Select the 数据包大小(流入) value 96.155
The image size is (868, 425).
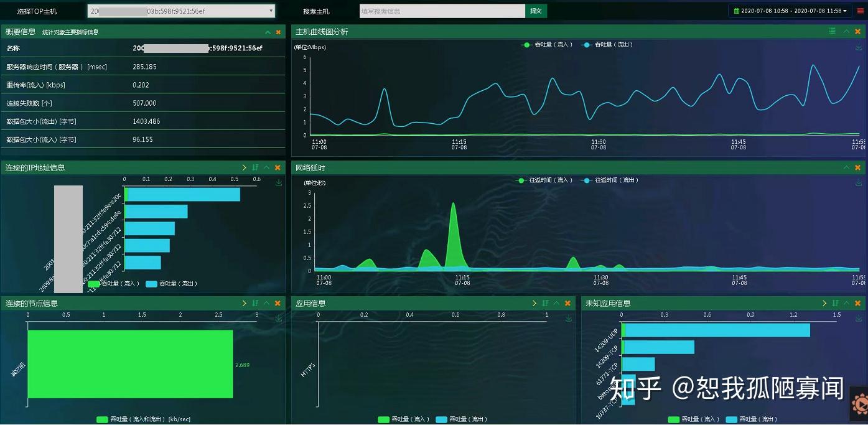[142, 139]
